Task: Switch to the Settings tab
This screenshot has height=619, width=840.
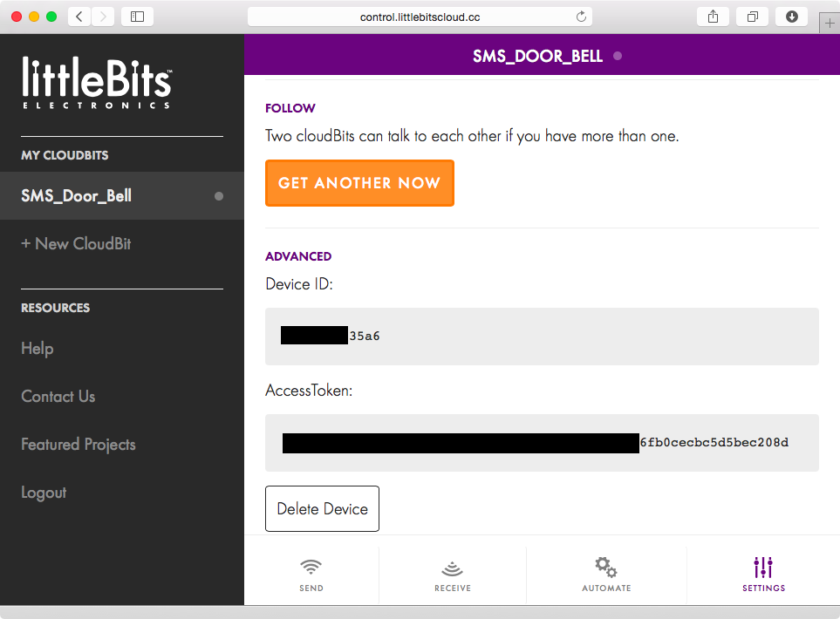Action: point(763,575)
